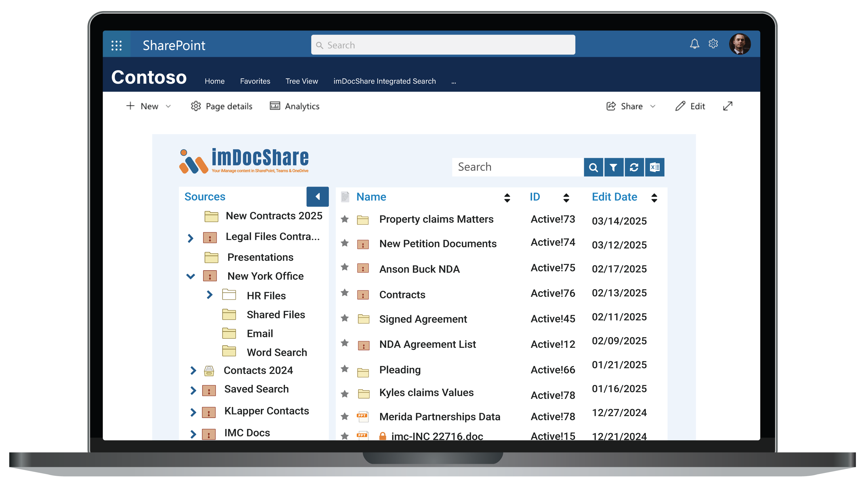Click the New York Office workspace icon
Screen dimensions: 863x504
(x=210, y=276)
